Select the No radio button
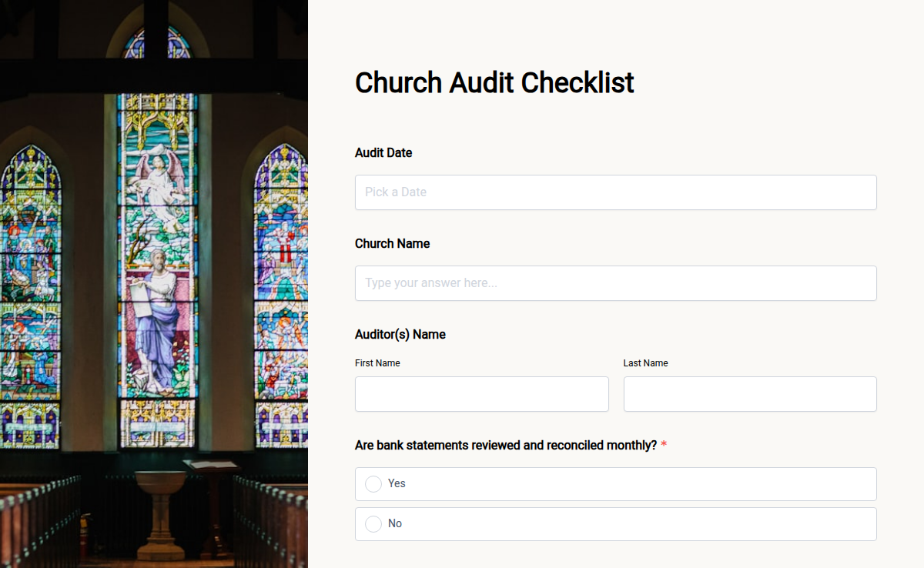The image size is (924, 568). click(x=373, y=523)
